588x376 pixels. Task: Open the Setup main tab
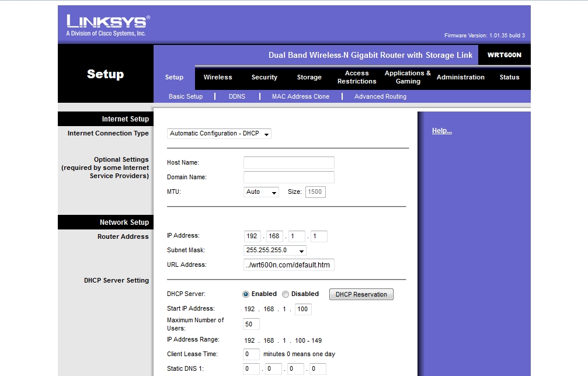click(174, 77)
